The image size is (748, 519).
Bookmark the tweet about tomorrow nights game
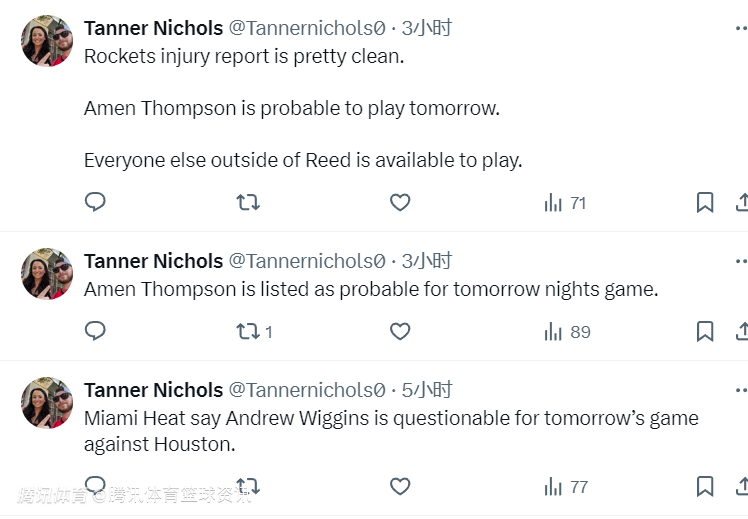[705, 331]
